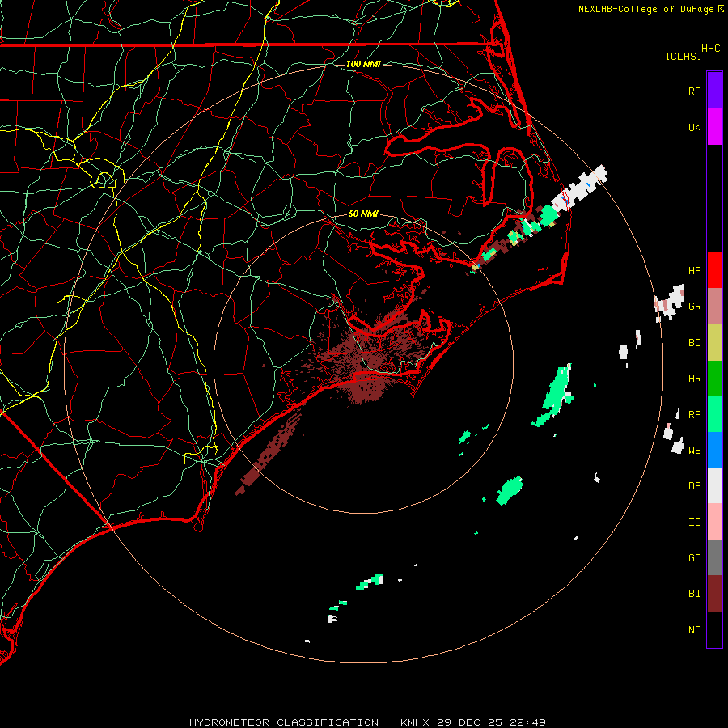Image resolution: width=728 pixels, height=728 pixels.
Task: Click the GR salmon legend swatch
Action: click(714, 306)
